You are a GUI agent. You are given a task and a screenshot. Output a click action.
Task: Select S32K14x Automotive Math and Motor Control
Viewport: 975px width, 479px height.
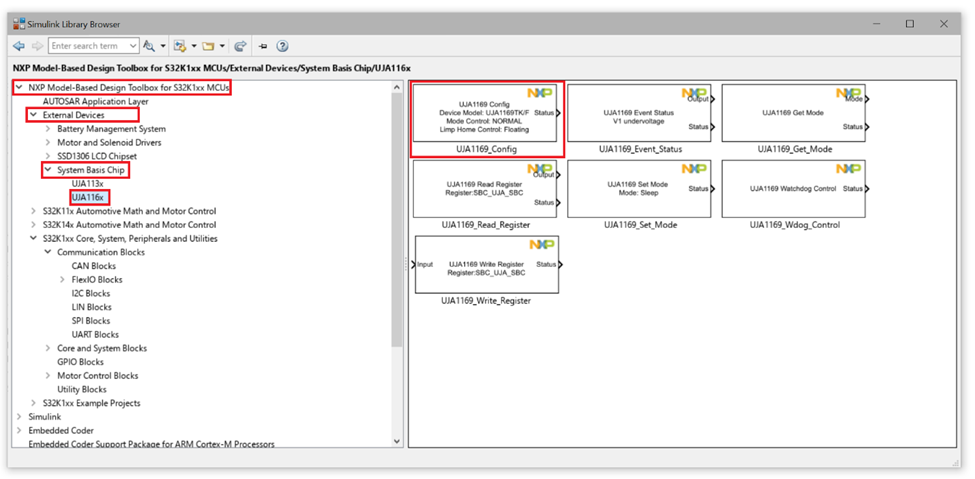tap(129, 225)
